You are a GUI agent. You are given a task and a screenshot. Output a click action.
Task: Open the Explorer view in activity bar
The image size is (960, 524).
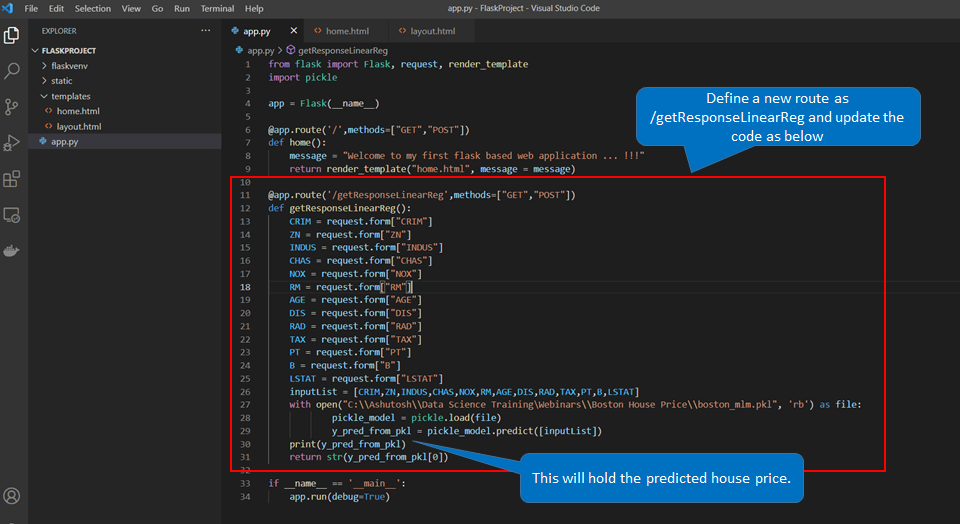12,36
